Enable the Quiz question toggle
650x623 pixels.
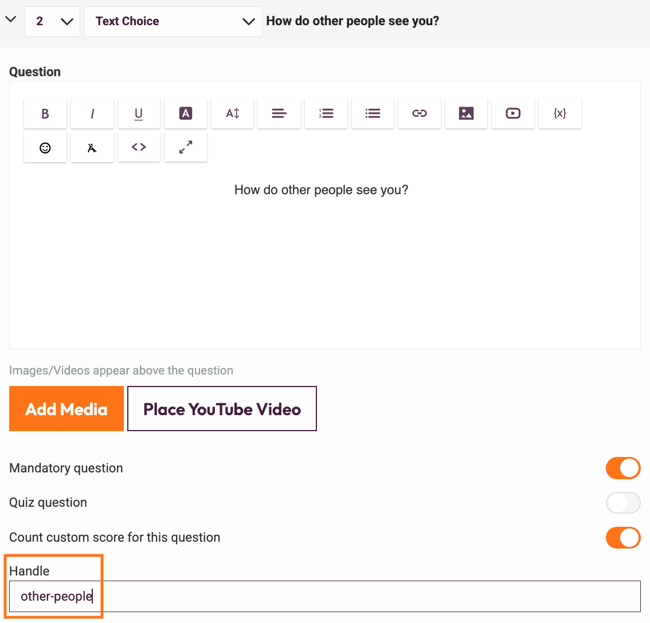[x=622, y=503]
